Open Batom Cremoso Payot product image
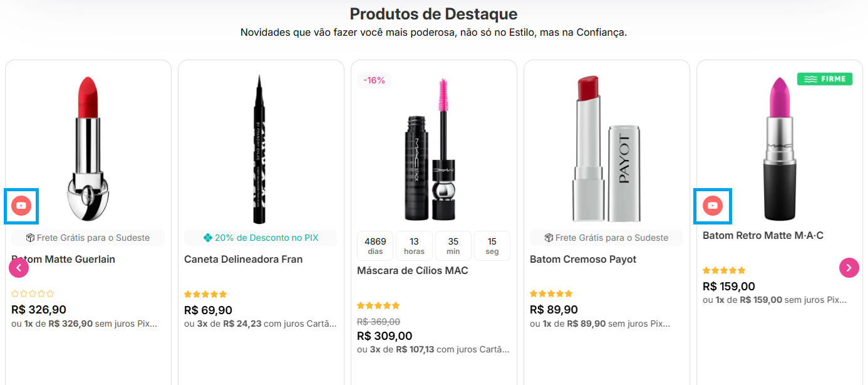The image size is (868, 385). [x=605, y=149]
